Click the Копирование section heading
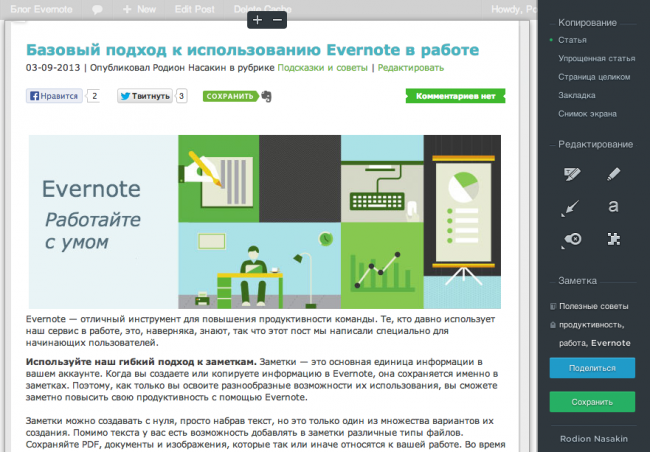 587,23
